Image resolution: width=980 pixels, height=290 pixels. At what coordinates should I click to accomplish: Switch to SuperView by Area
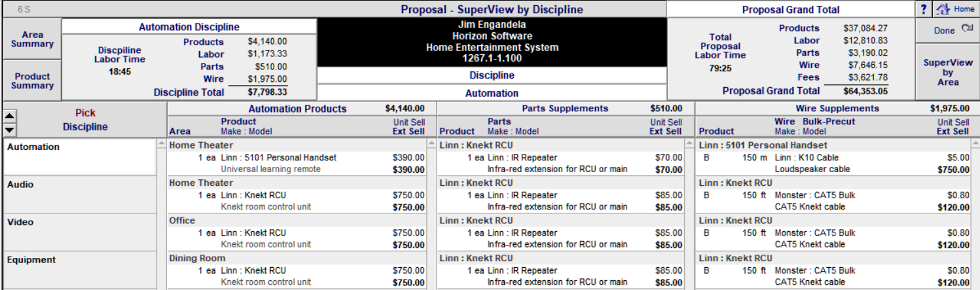(947, 72)
